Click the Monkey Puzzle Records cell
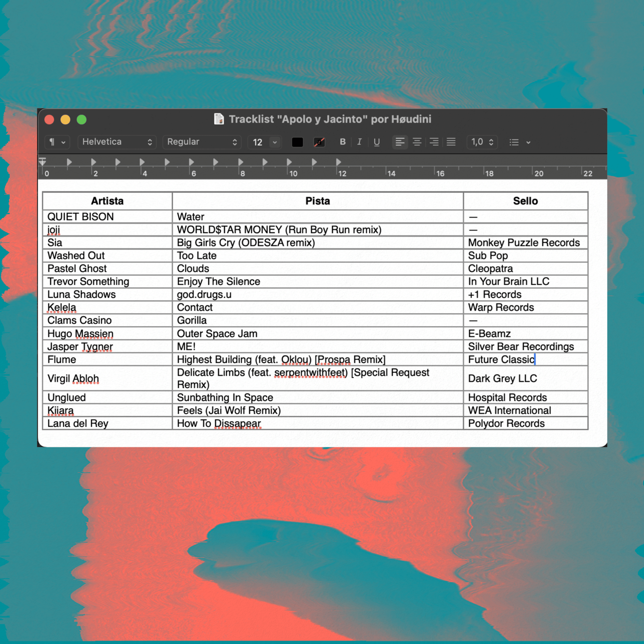The width and height of the screenshot is (644, 644). (x=524, y=243)
